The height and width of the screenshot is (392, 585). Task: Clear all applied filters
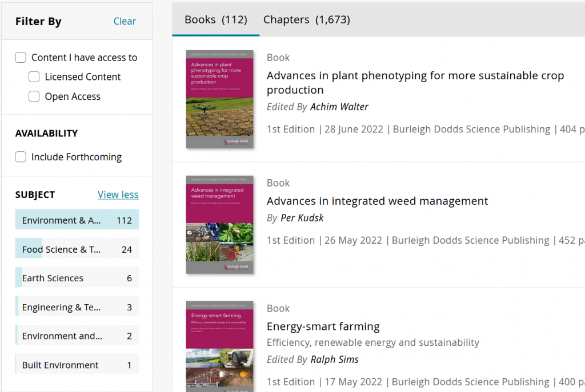(x=125, y=21)
